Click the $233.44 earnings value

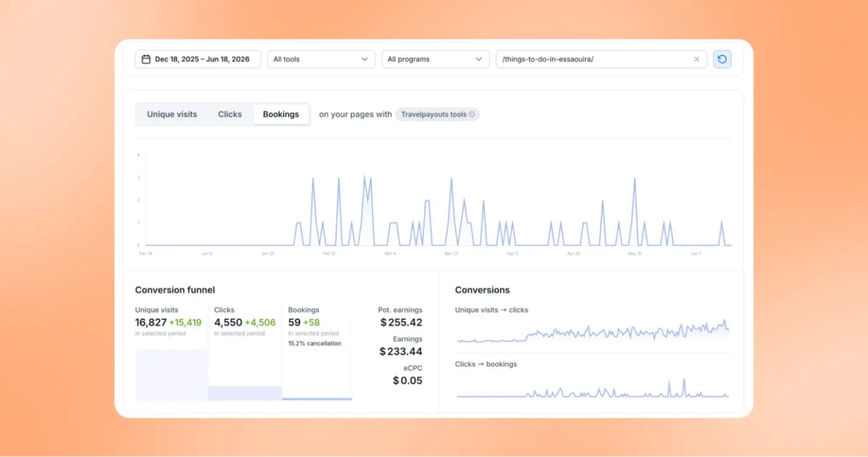point(401,351)
